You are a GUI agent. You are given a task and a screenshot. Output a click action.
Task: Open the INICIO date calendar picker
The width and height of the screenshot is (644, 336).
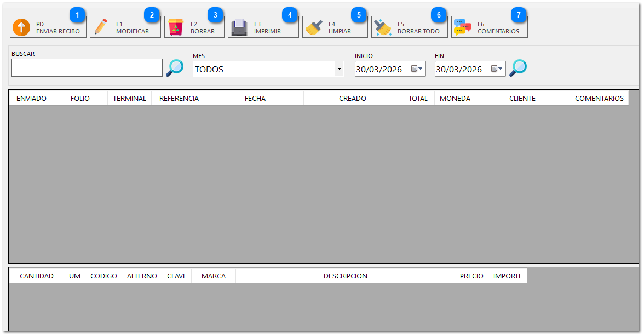pyautogui.click(x=417, y=69)
